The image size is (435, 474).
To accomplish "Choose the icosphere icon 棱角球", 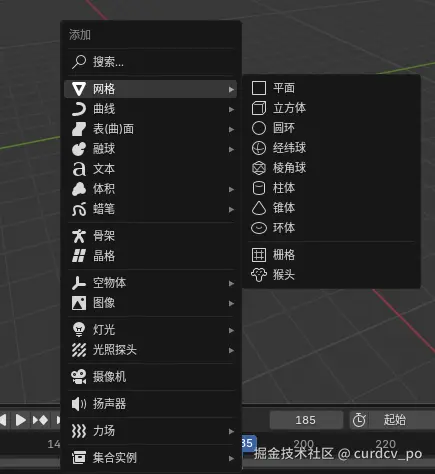I will 259,168.
